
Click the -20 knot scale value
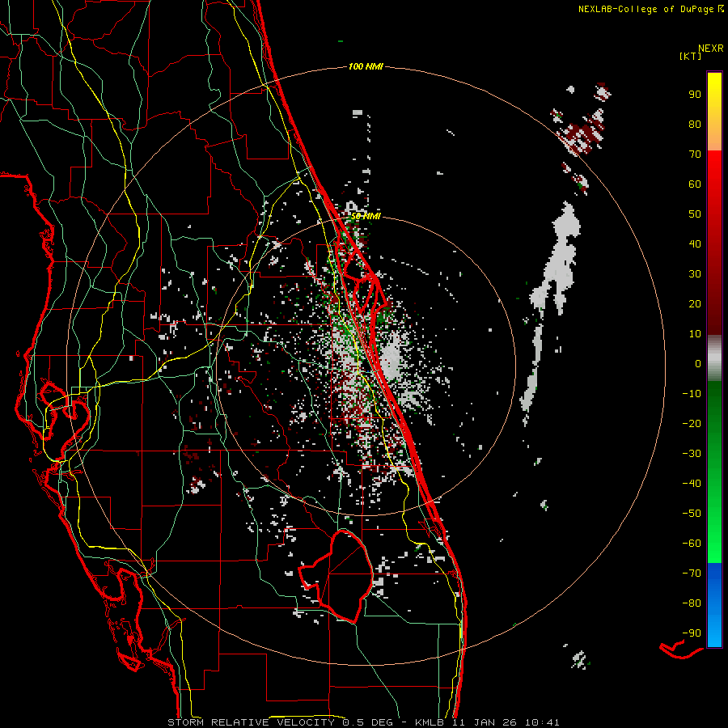[x=692, y=423]
